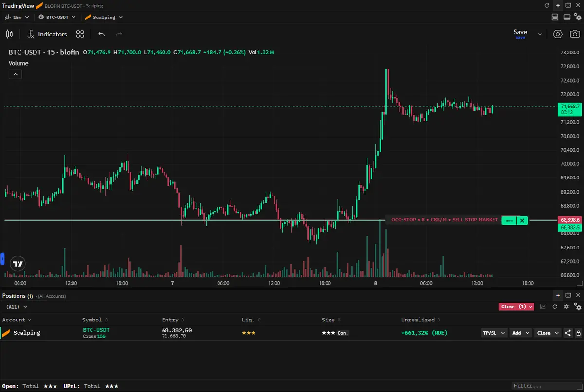Add a new tab in chart panel
This screenshot has width=584, height=392.
point(558,5)
